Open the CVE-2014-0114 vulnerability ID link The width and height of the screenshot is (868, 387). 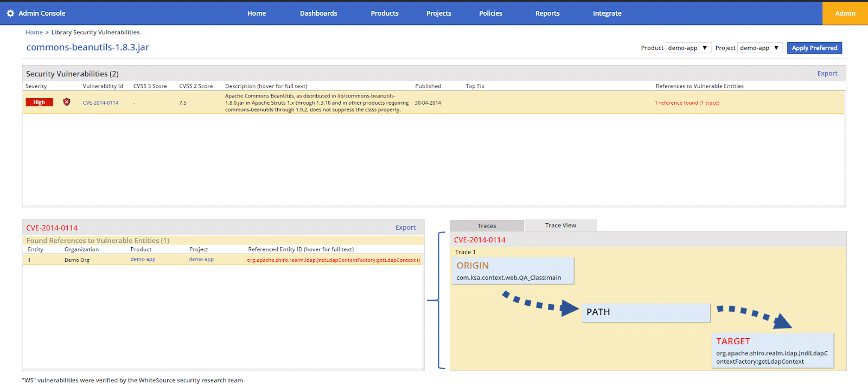click(x=100, y=102)
